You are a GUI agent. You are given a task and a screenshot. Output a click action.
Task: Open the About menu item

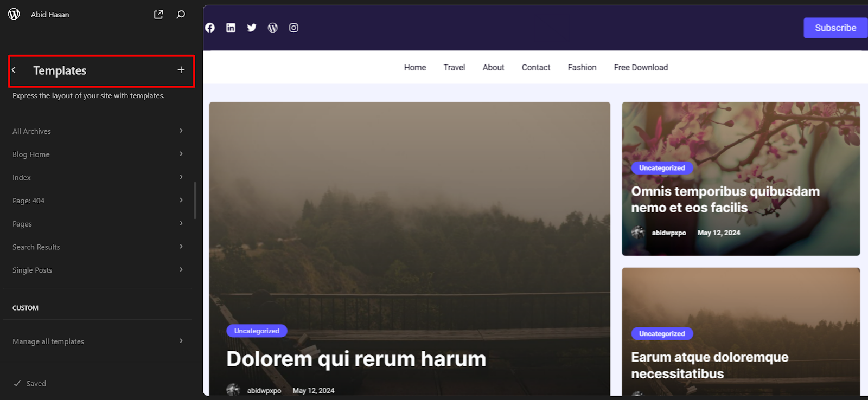pos(494,67)
